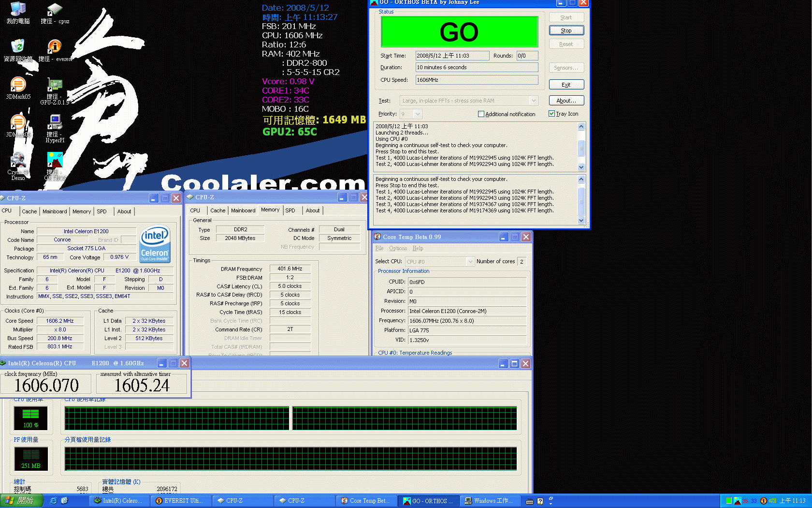The width and height of the screenshot is (812, 508).
Task: Click the Core Temp title bar icon
Action: click(377, 237)
